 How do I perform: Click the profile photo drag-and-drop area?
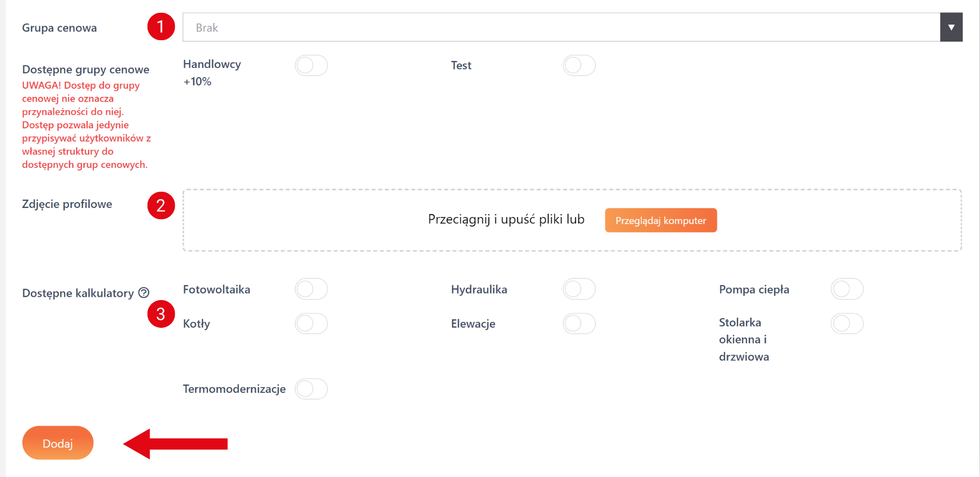click(321, 220)
